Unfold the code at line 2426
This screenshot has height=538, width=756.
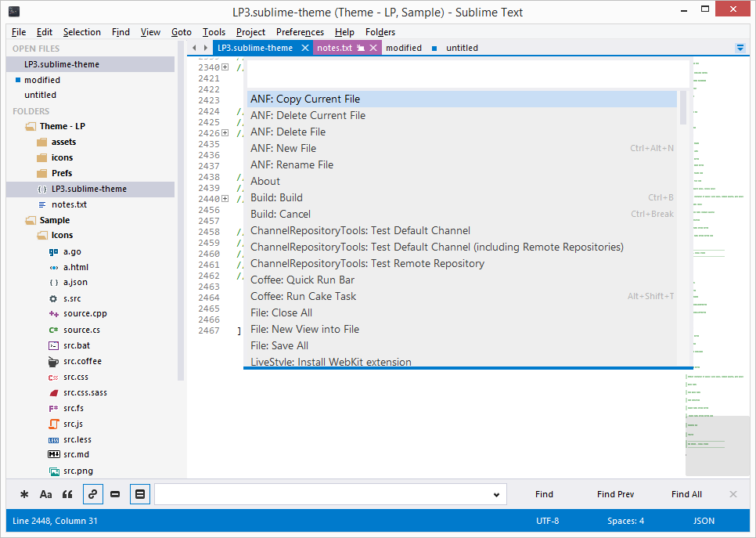[225, 132]
